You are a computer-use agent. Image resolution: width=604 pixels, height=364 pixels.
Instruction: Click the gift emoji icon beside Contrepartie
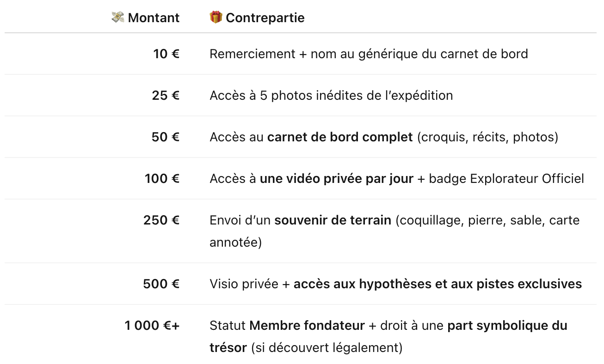pyautogui.click(x=216, y=18)
